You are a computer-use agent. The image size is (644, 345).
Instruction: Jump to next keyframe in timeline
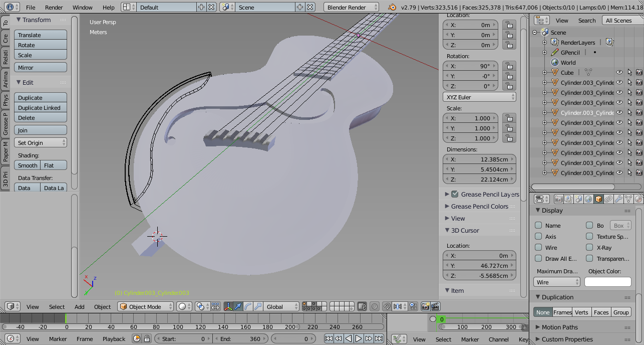click(369, 339)
